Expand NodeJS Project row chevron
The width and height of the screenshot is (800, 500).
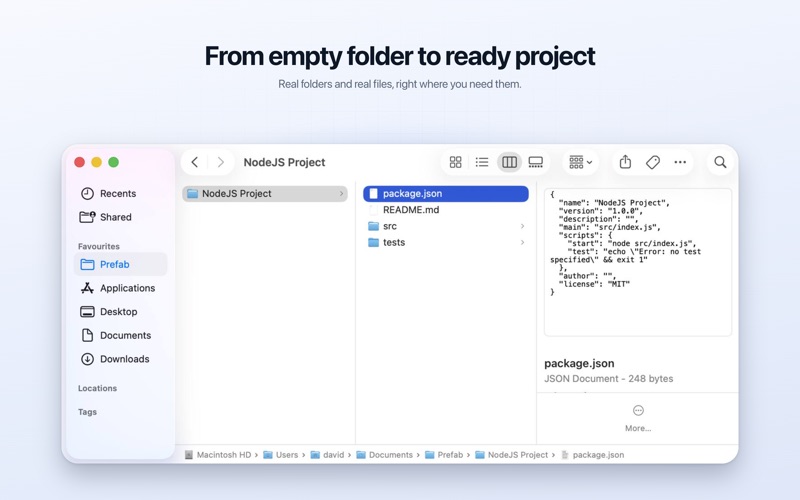pos(341,193)
